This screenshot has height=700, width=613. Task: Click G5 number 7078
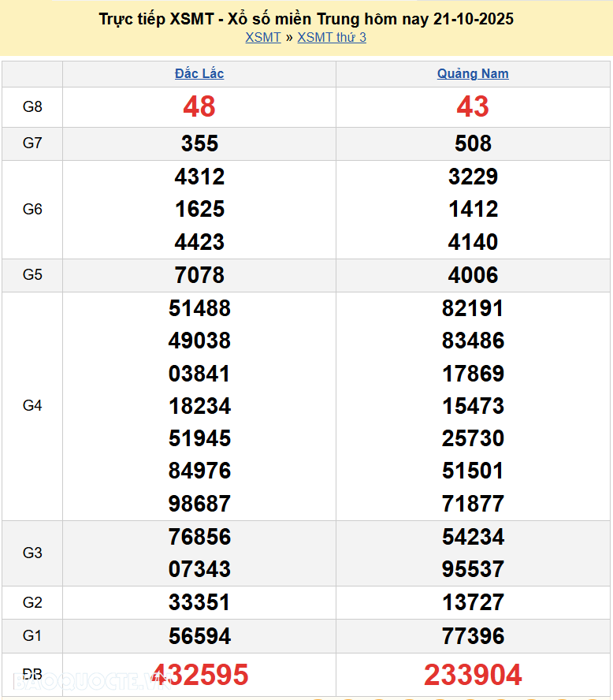coord(199,275)
